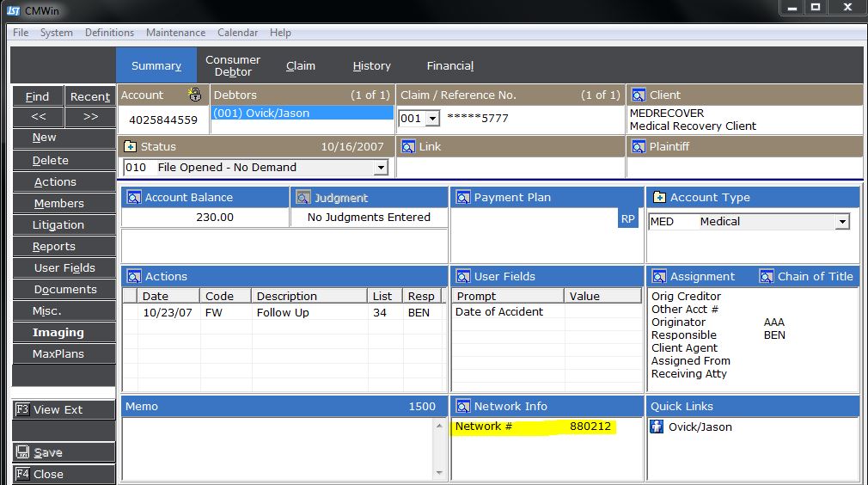Select debtor (001) Ovick/Jason in list

coord(303,113)
